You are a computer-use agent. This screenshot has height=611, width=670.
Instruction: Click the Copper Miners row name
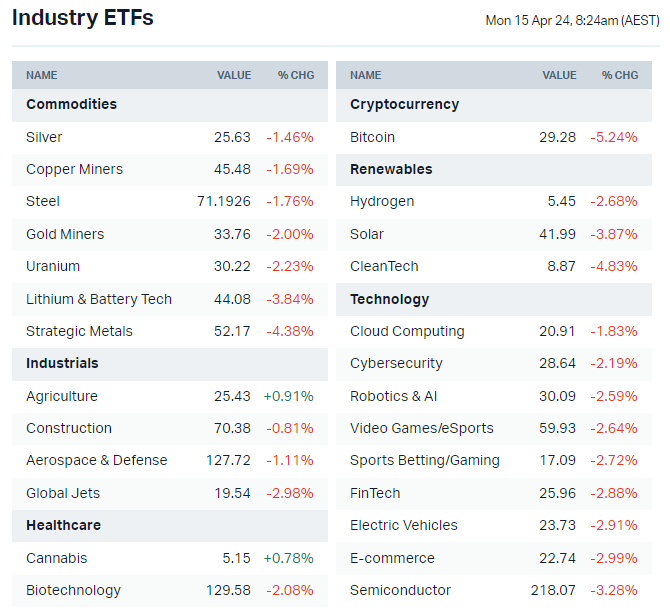[75, 169]
